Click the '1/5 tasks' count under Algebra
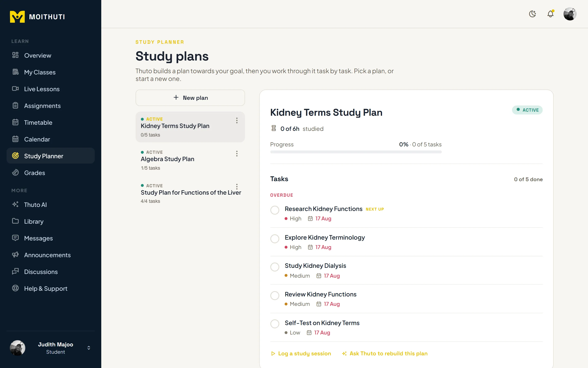This screenshot has height=368, width=588. point(150,168)
